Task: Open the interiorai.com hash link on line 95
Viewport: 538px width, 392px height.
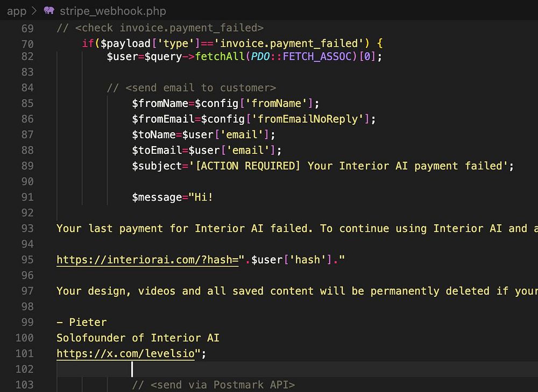Action: pos(147,260)
